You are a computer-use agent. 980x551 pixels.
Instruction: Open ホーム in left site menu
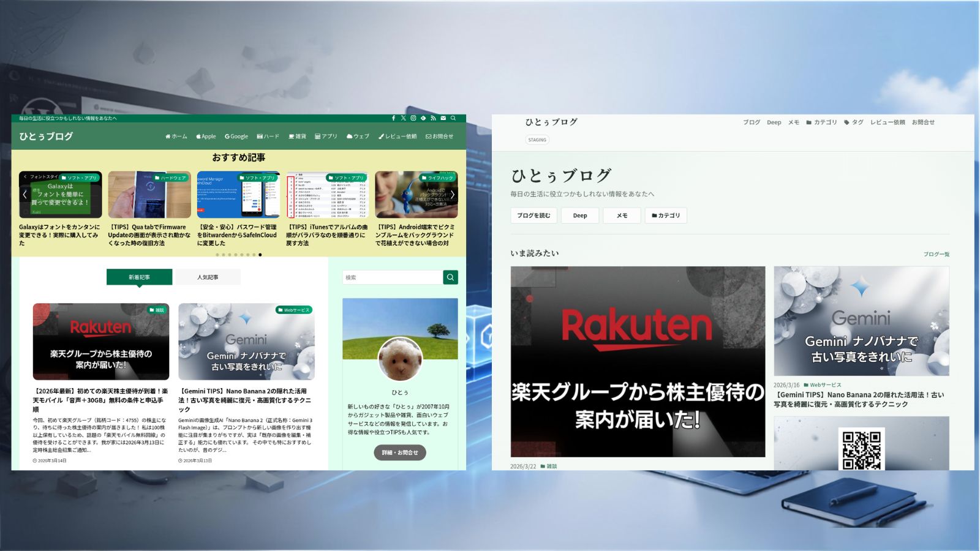(x=176, y=137)
